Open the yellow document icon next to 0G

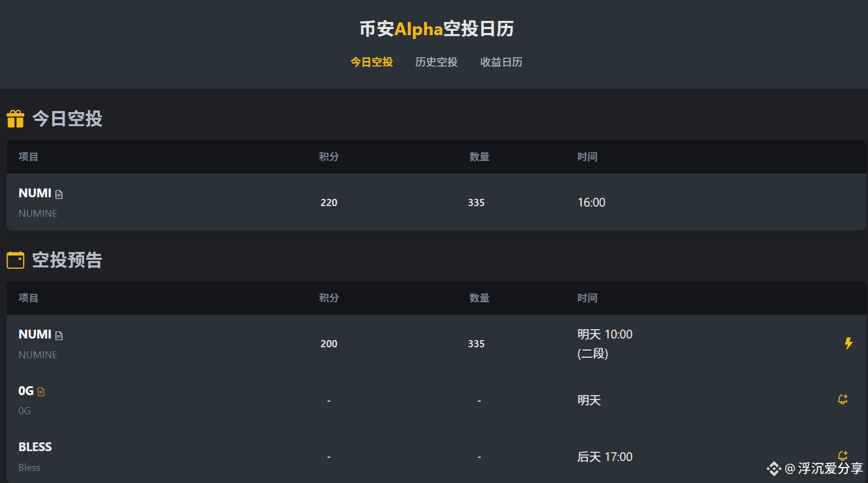41,392
